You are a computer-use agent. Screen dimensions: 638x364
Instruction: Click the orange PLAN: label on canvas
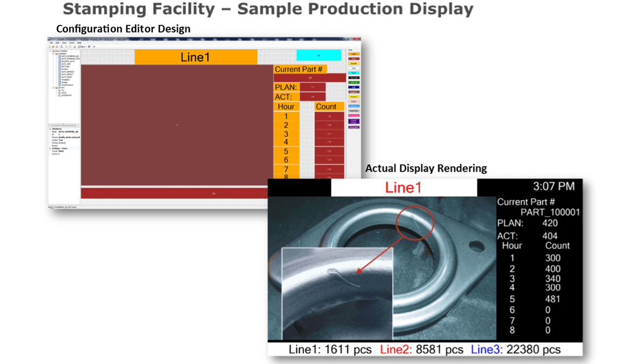coord(286,87)
